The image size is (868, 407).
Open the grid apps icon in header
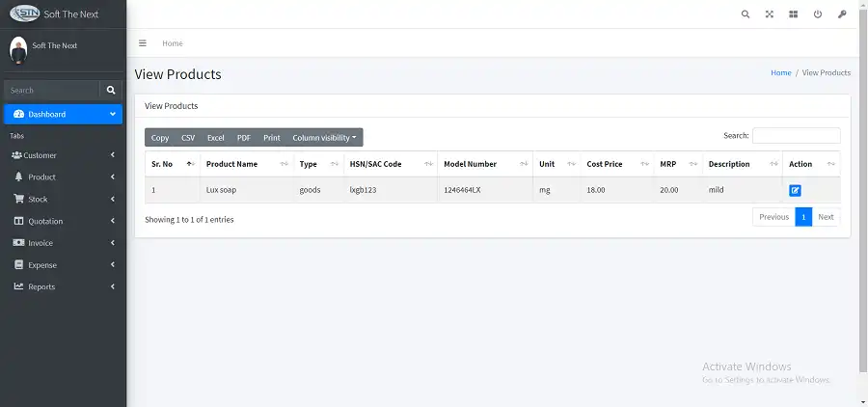click(x=793, y=14)
